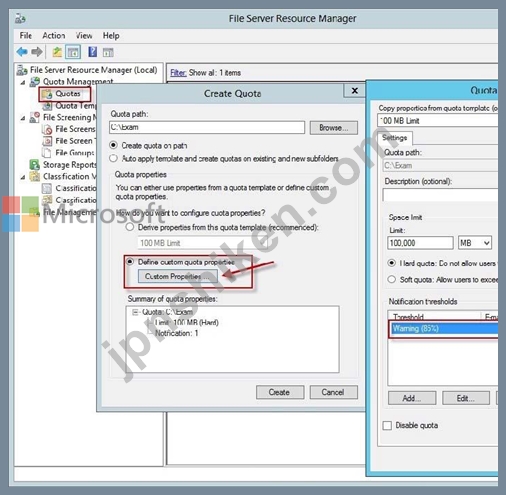This screenshot has width=506, height=495.
Task: Click the Classification Properties node icon
Action: coord(47,188)
